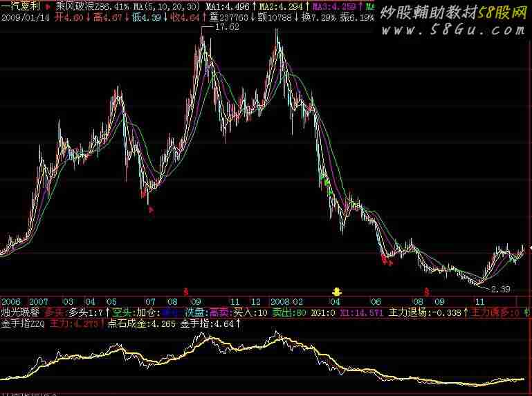Click the red arrow icon beside 一汽夏利
This screenshot has width=532, height=396.
[x=48, y=6]
